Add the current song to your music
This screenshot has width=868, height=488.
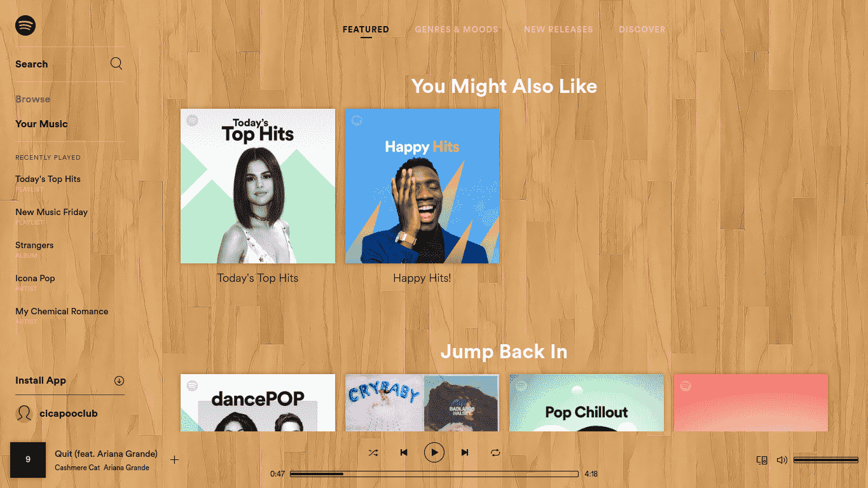point(174,459)
